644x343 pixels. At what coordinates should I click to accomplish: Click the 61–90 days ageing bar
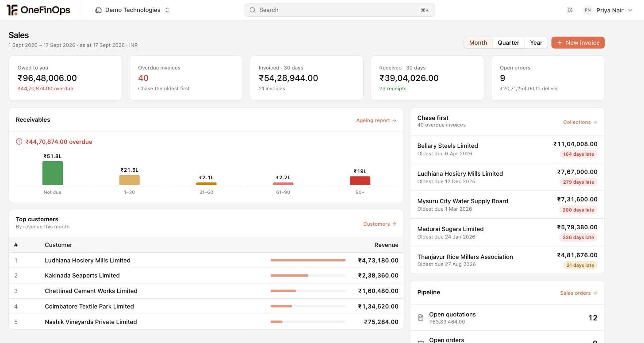pyautogui.click(x=283, y=184)
